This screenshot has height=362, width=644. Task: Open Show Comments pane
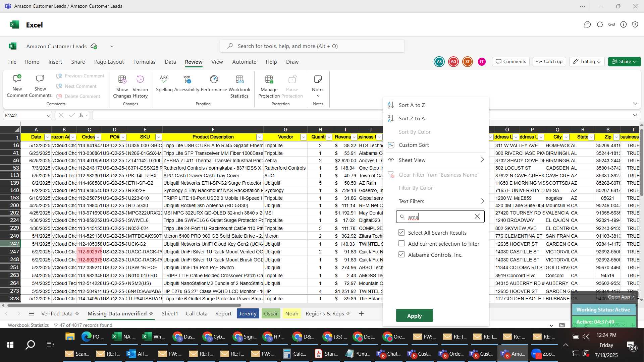[40, 86]
